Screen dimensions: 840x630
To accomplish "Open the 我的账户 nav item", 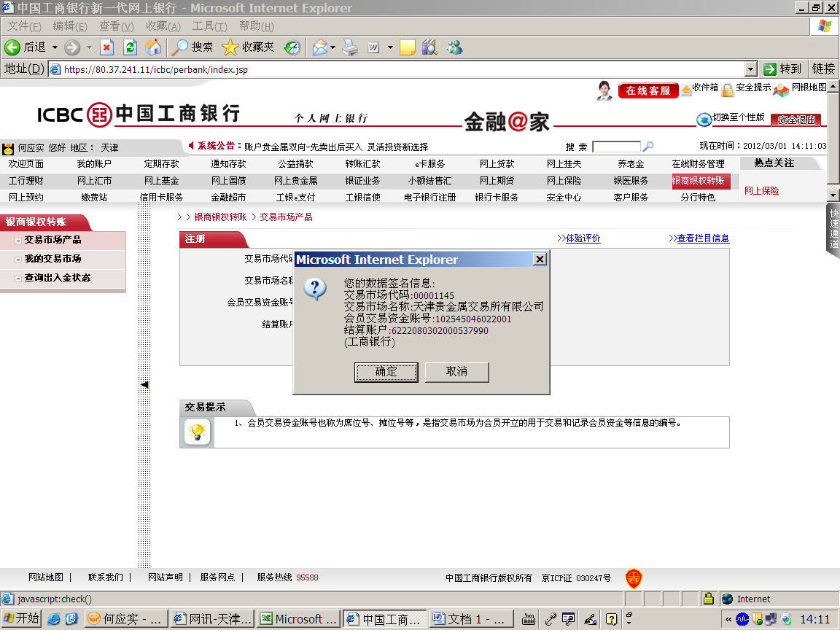I will pyautogui.click(x=94, y=164).
